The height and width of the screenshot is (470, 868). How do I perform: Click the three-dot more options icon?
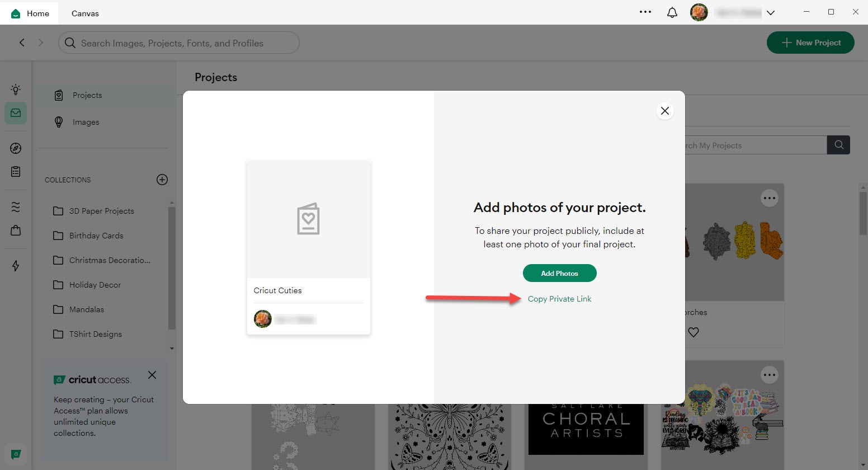click(x=645, y=12)
